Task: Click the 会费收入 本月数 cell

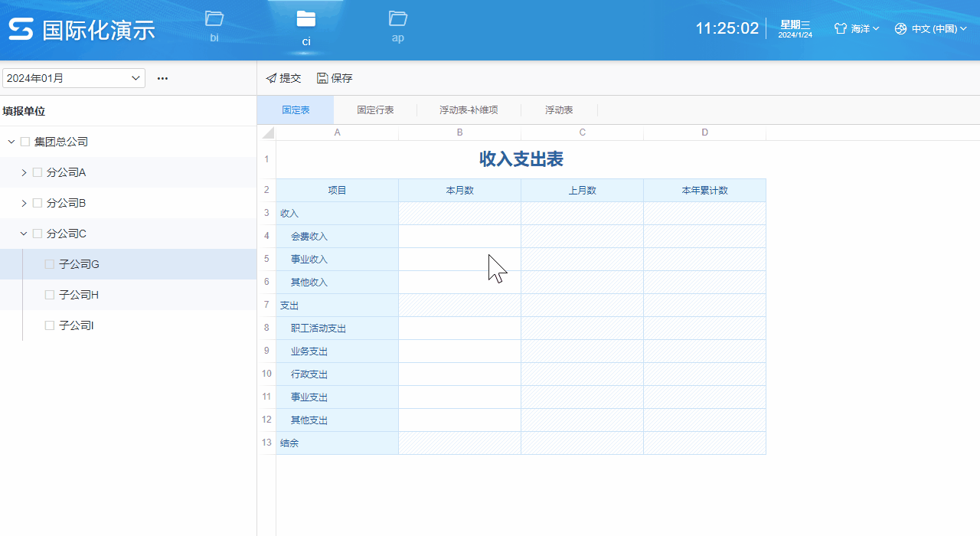Action: [x=459, y=237]
